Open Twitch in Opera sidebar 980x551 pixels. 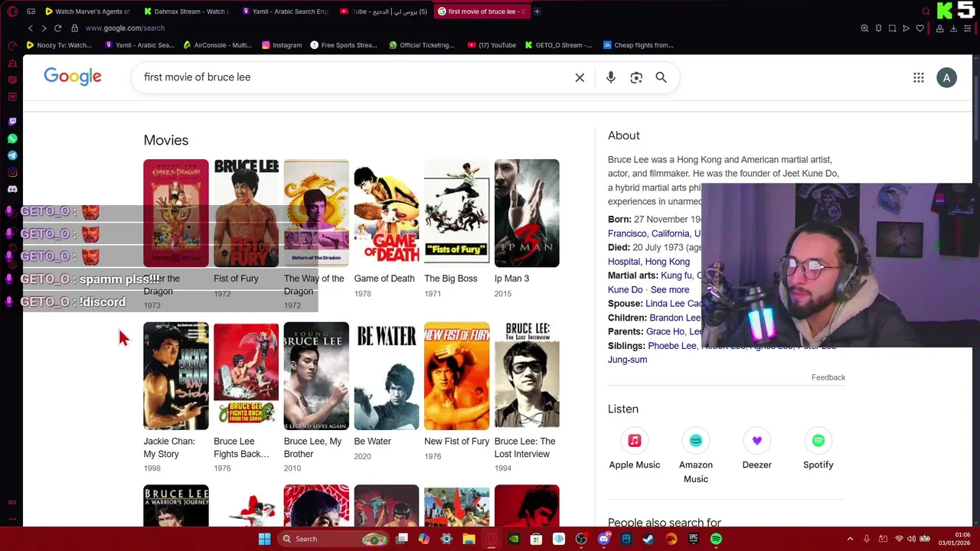(12, 122)
